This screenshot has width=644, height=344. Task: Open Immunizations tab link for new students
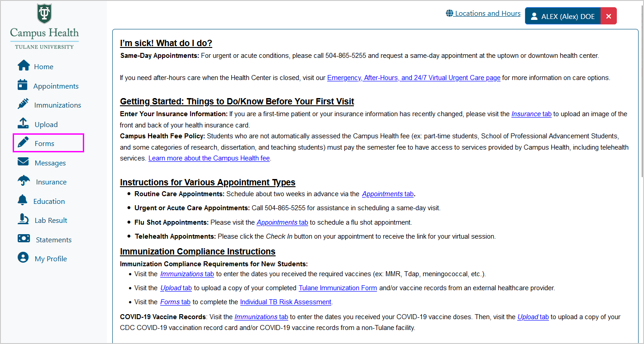click(187, 273)
